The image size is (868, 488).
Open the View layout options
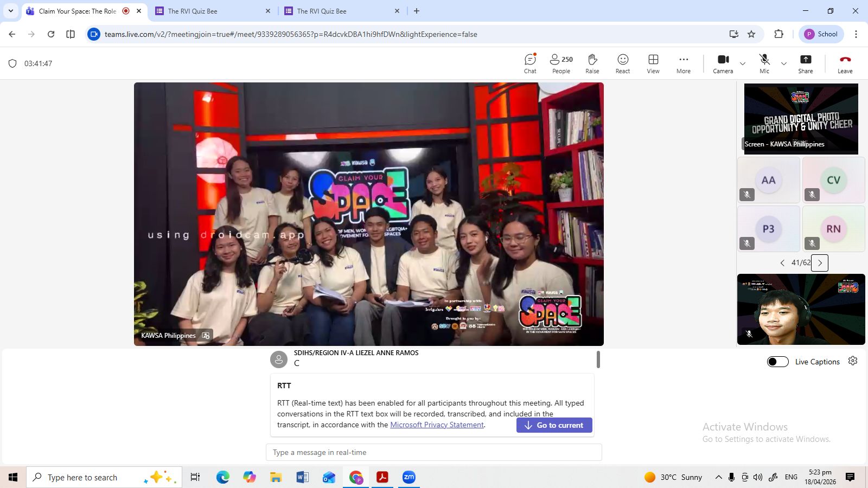653,63
